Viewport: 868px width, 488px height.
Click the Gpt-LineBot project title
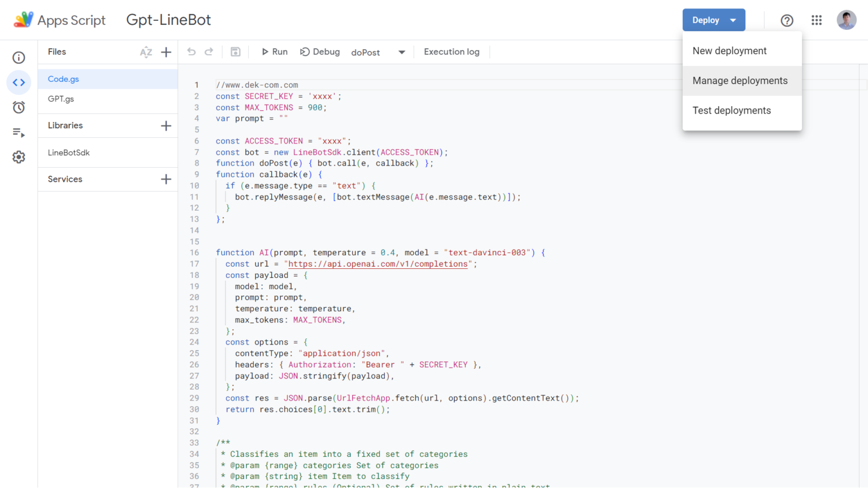click(168, 20)
